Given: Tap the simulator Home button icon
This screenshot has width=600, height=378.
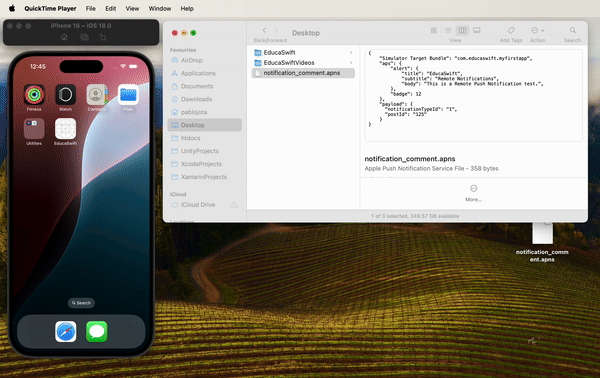Looking at the screenshot, I should pyautogui.click(x=64, y=37).
